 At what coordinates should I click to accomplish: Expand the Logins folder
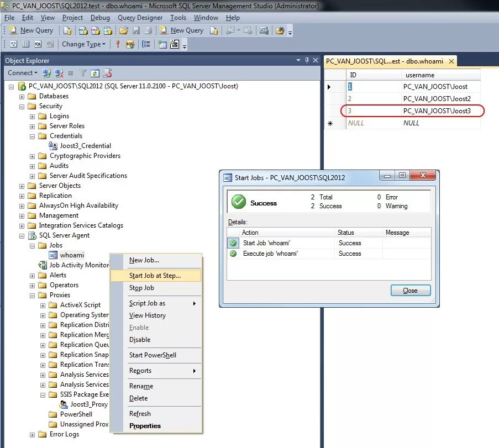click(32, 117)
